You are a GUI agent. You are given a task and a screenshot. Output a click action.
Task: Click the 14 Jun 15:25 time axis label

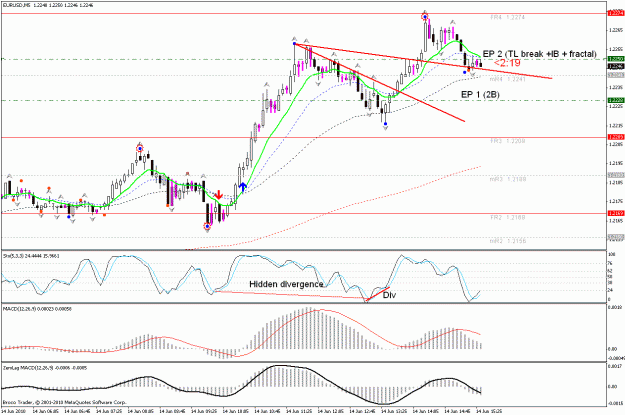coord(489,411)
